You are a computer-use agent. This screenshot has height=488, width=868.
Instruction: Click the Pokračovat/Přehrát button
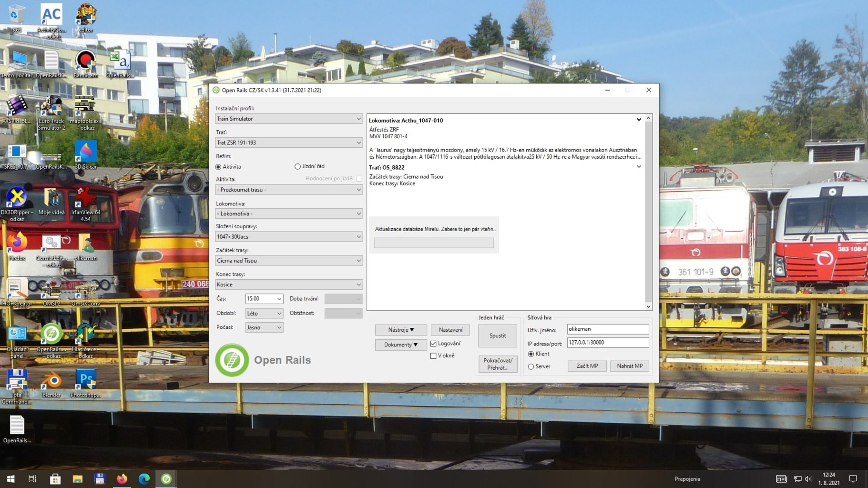click(498, 364)
